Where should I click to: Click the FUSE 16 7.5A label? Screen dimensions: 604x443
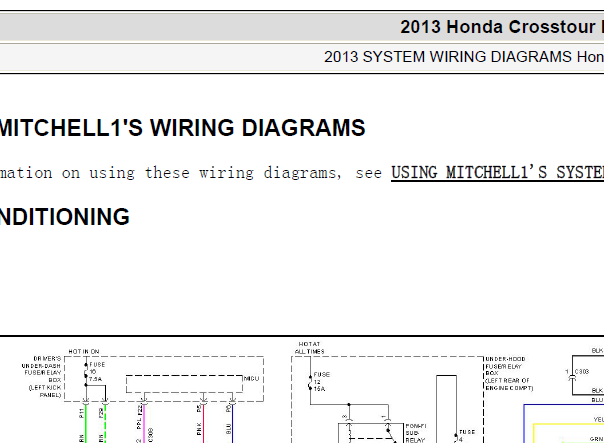click(x=96, y=372)
